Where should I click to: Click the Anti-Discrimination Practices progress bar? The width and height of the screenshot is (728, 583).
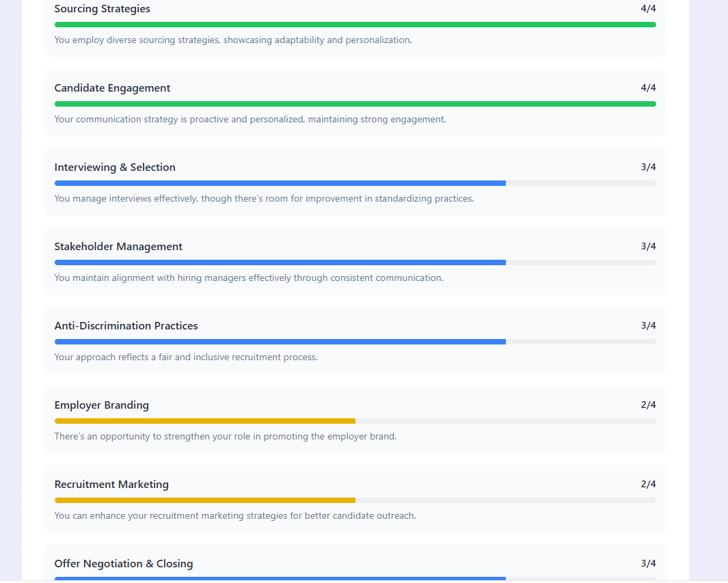pyautogui.click(x=355, y=342)
